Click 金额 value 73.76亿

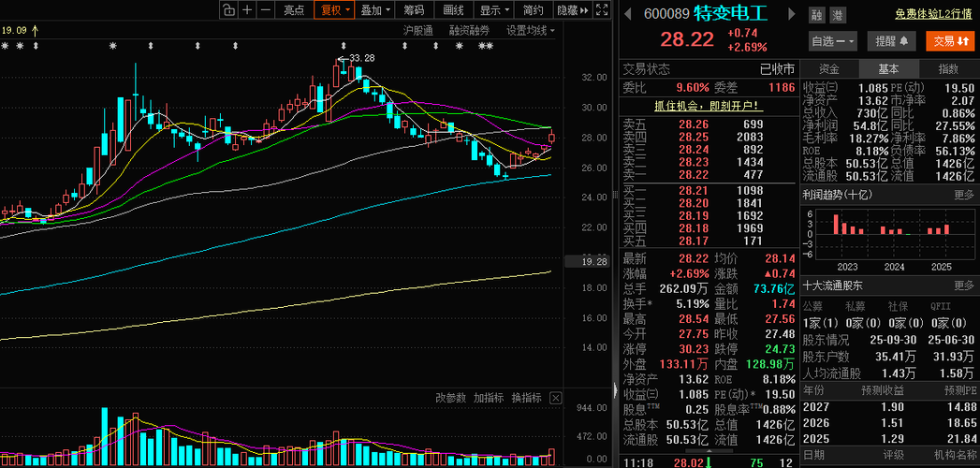click(x=772, y=288)
